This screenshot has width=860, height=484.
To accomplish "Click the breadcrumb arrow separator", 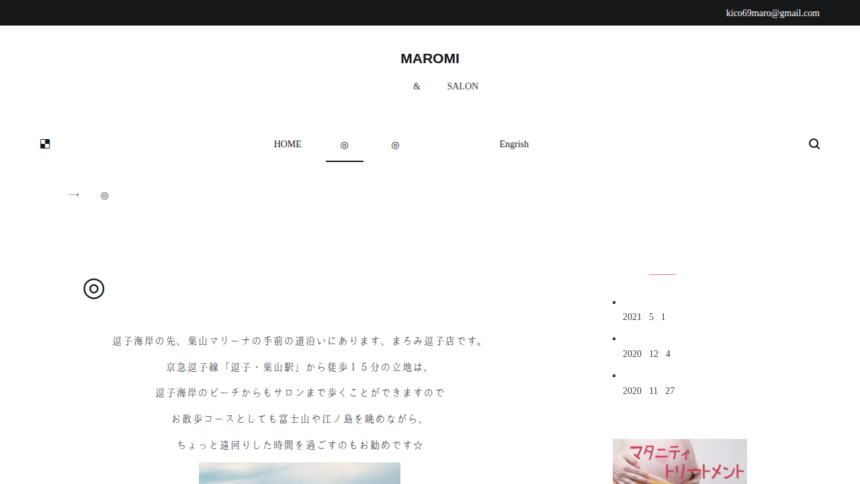I will coord(74,195).
